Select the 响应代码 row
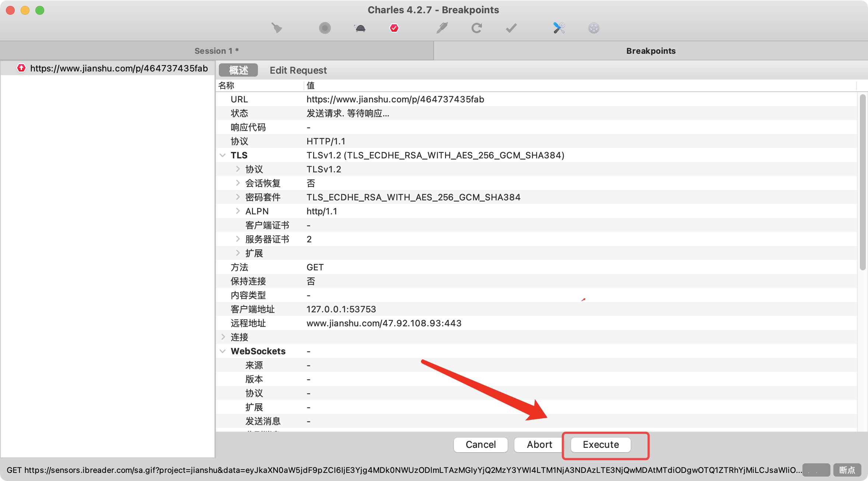The image size is (868, 481). [536, 127]
